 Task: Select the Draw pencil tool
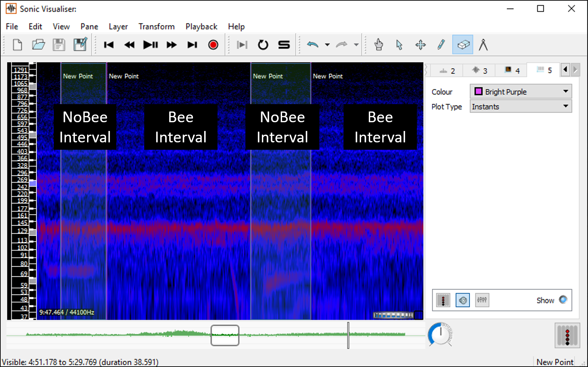click(x=441, y=45)
